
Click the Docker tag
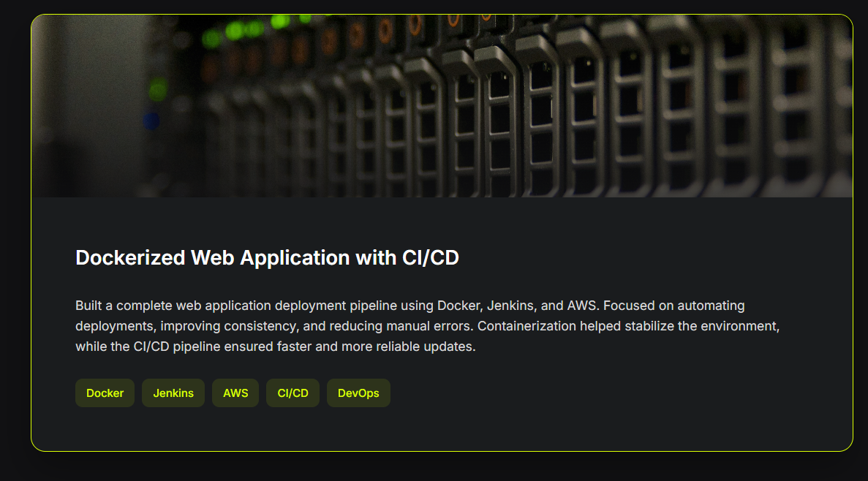coord(105,393)
